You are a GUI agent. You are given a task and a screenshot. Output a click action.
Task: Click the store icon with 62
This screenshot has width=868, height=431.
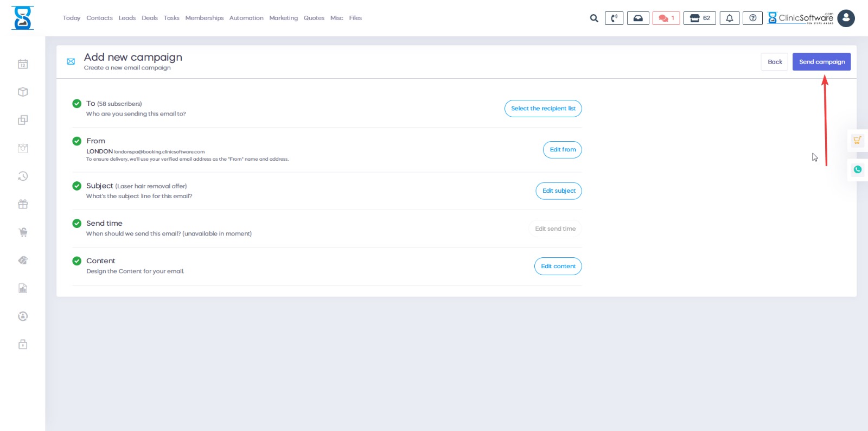tap(700, 18)
